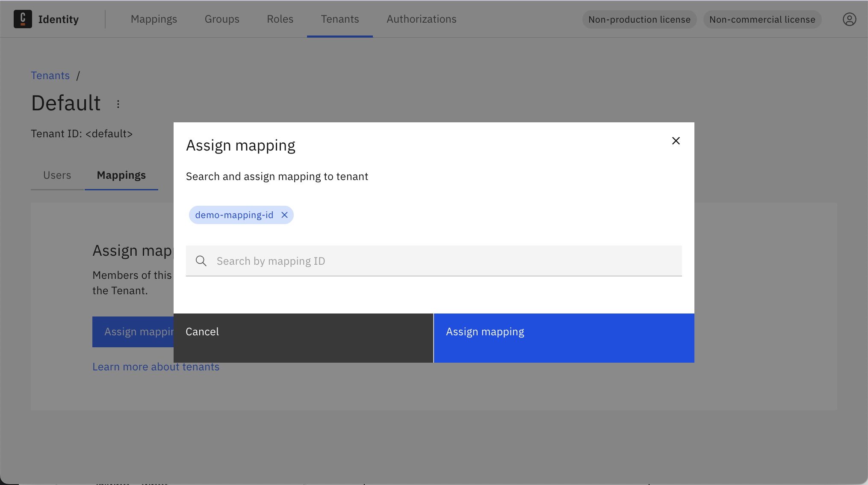Screen dimensions: 868x485
Task: Open the overflow menu beside Default heading
Action: click(x=118, y=104)
